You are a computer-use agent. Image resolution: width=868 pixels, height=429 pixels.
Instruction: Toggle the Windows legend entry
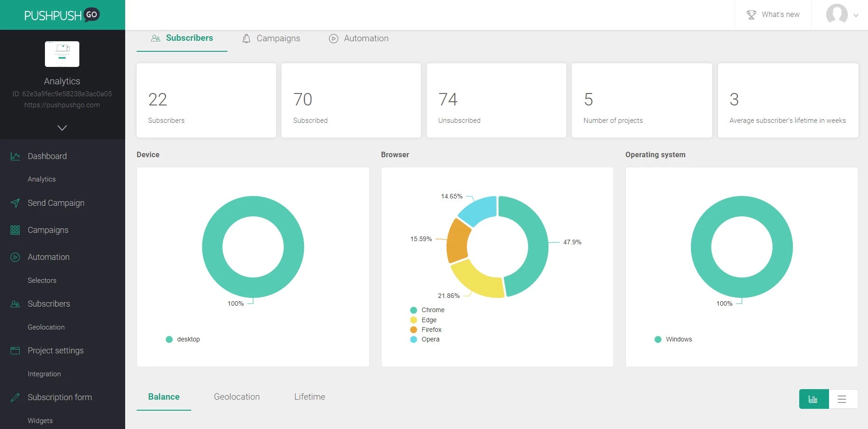pyautogui.click(x=674, y=340)
